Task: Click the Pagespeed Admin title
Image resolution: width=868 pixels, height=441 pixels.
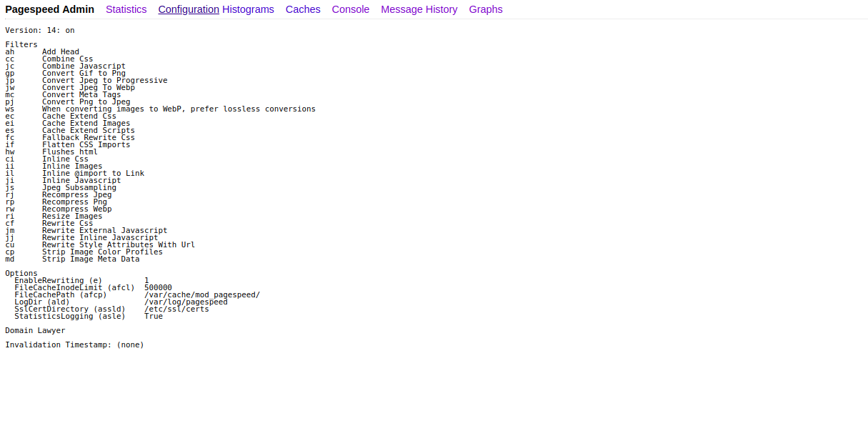Action: (x=50, y=9)
